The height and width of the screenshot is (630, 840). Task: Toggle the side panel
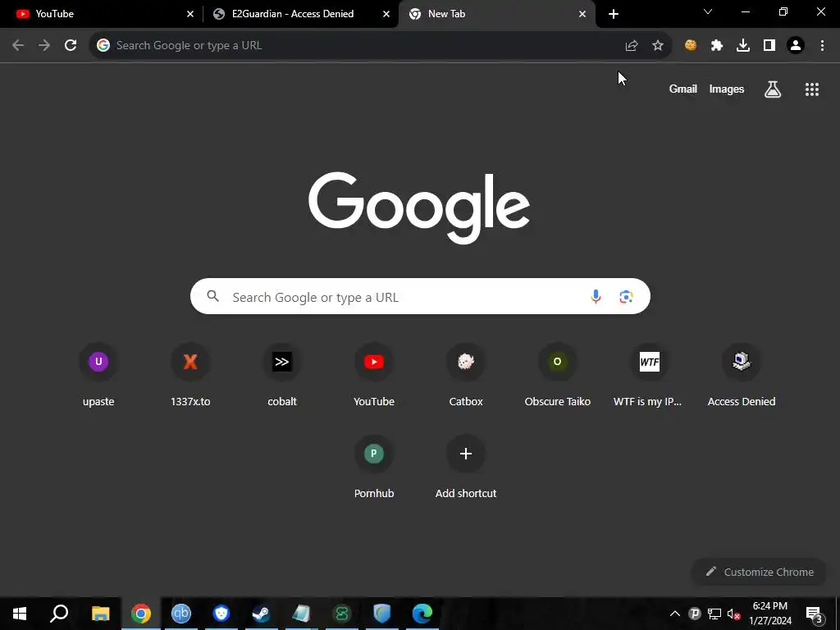click(x=769, y=46)
